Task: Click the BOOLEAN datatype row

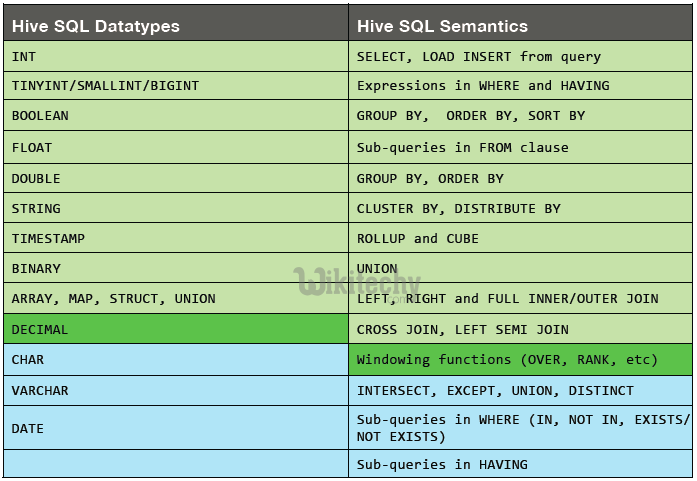Action: [175, 116]
